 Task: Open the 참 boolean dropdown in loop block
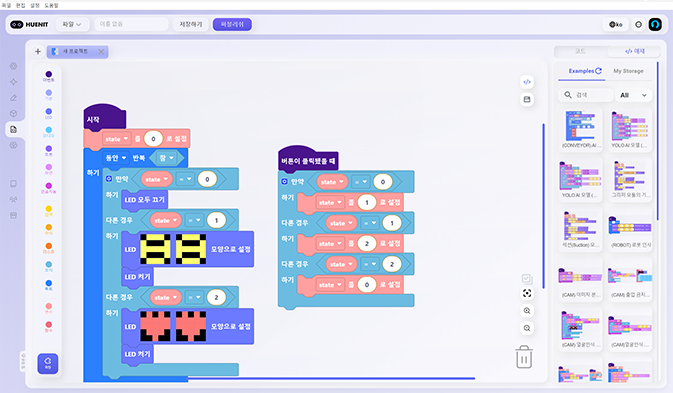pyautogui.click(x=166, y=158)
